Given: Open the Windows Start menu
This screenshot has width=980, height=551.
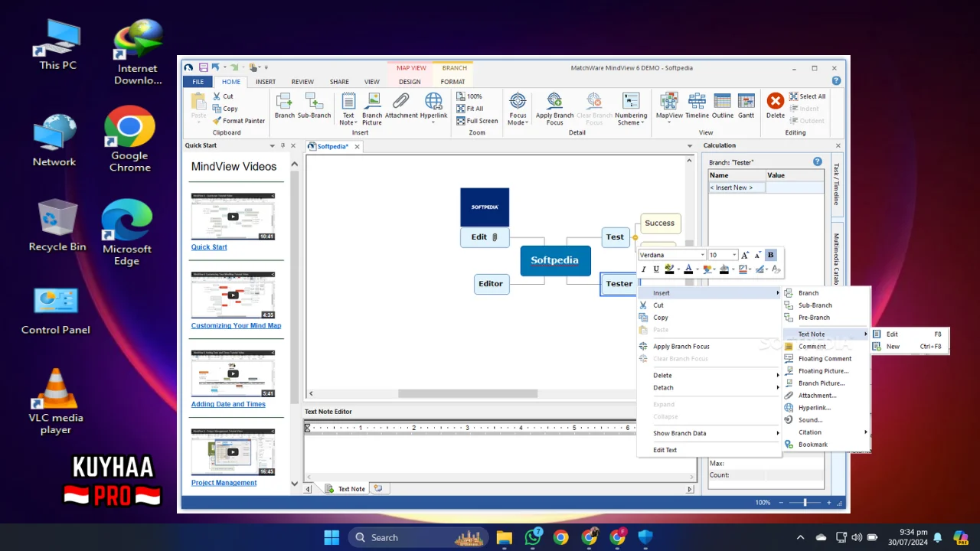Looking at the screenshot, I should pyautogui.click(x=332, y=537).
